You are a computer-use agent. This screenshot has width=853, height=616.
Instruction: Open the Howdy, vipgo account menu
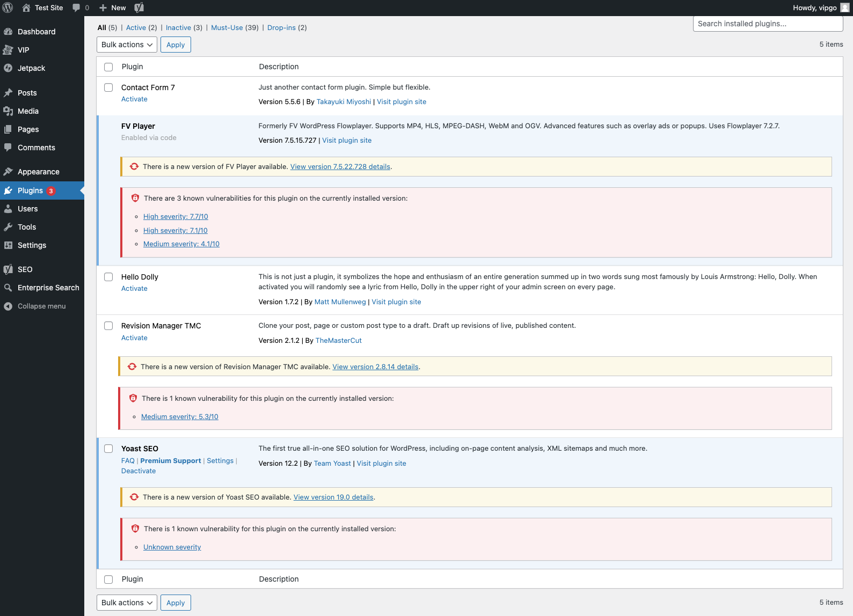click(x=821, y=8)
